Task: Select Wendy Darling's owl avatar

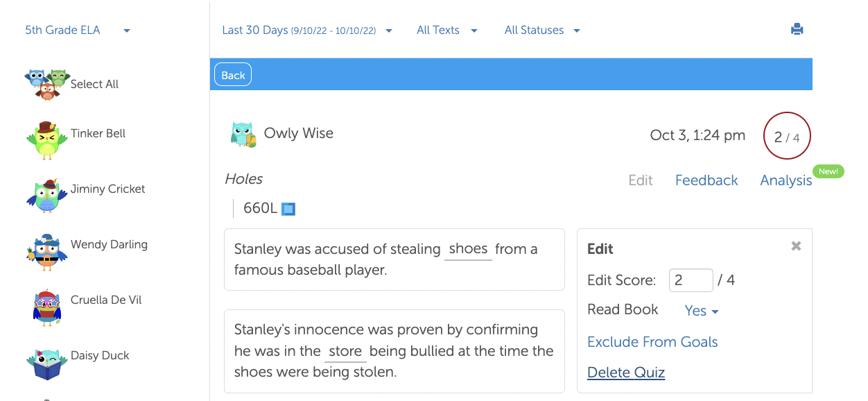Action: pyautogui.click(x=46, y=251)
